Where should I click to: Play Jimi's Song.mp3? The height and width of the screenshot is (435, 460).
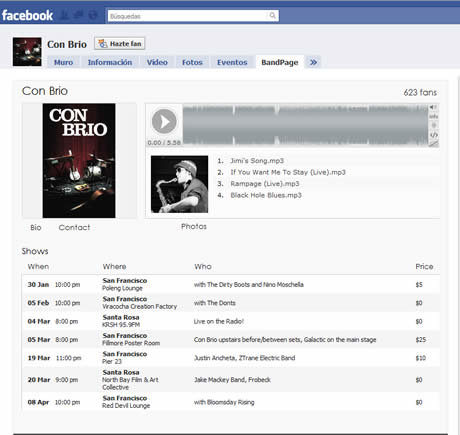pyautogui.click(x=257, y=161)
